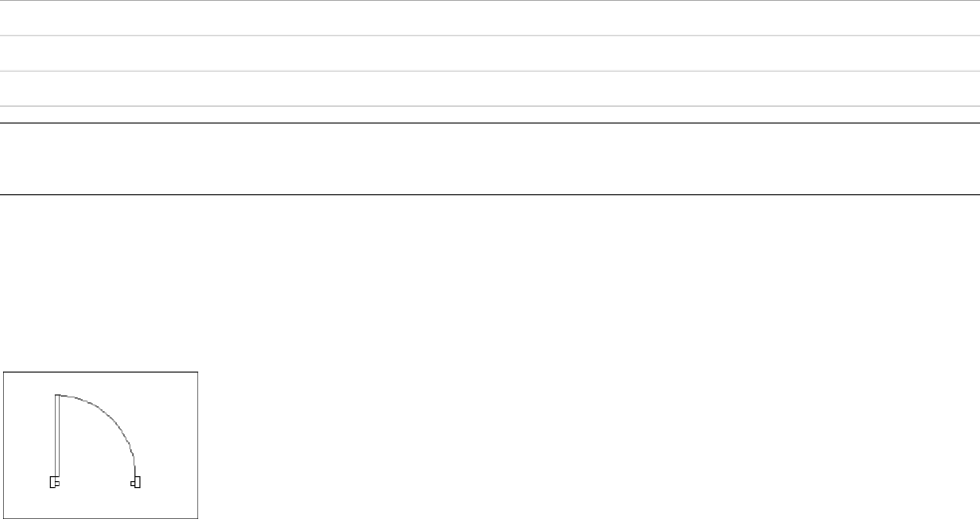Click the left door jamb block
Viewport: 980px width, 523px height.
click(53, 482)
